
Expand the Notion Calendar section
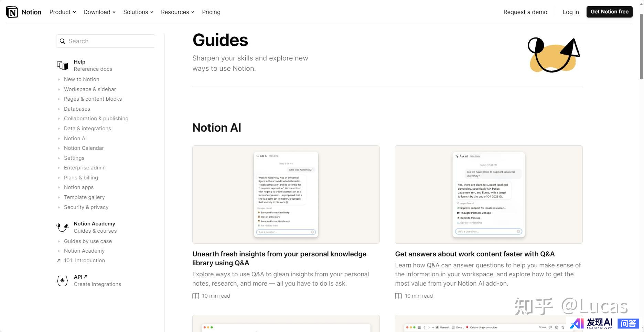pos(59,148)
